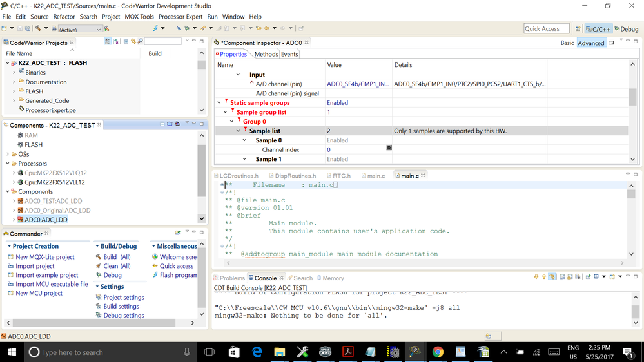Collapse the Processors folder in Components view

tap(8, 164)
